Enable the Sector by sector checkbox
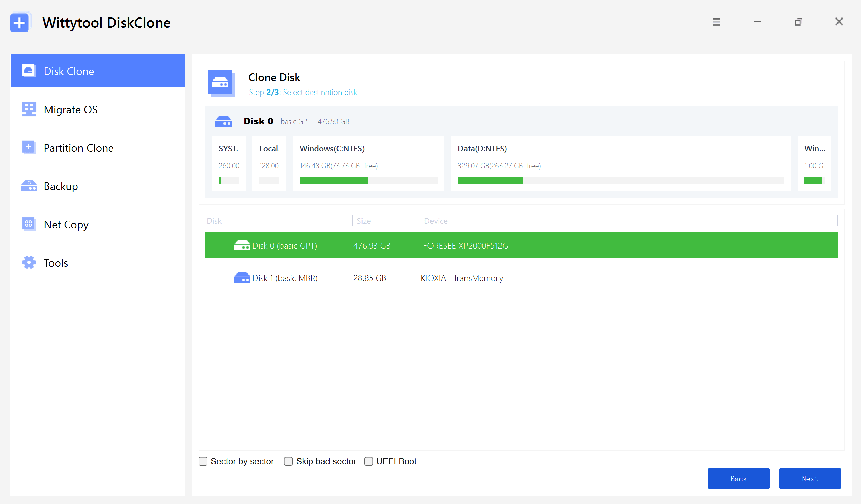861x504 pixels. [x=203, y=461]
